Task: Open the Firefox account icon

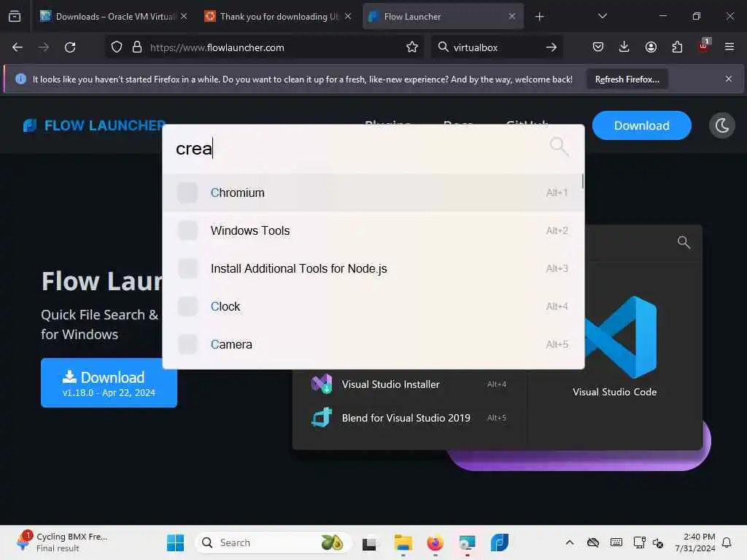Action: click(651, 47)
